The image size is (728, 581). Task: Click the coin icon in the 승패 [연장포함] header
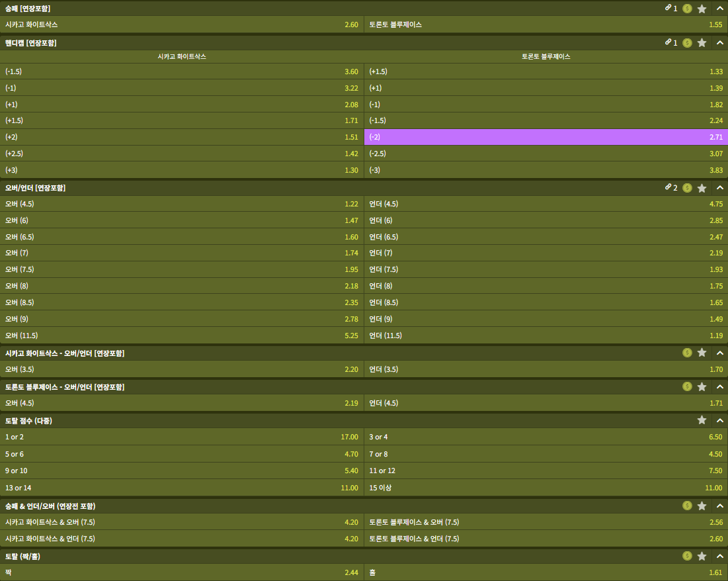point(687,9)
